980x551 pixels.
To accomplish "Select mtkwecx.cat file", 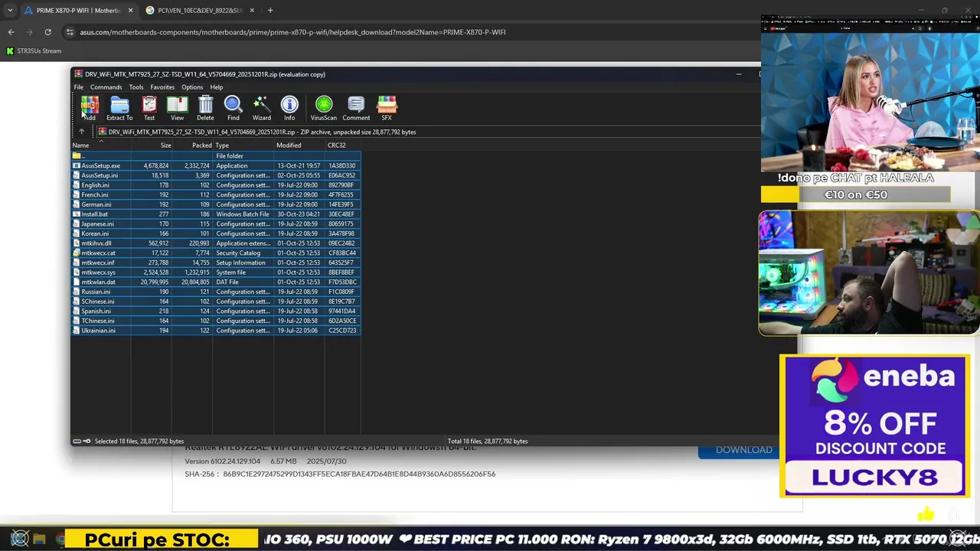I will pyautogui.click(x=216, y=253).
